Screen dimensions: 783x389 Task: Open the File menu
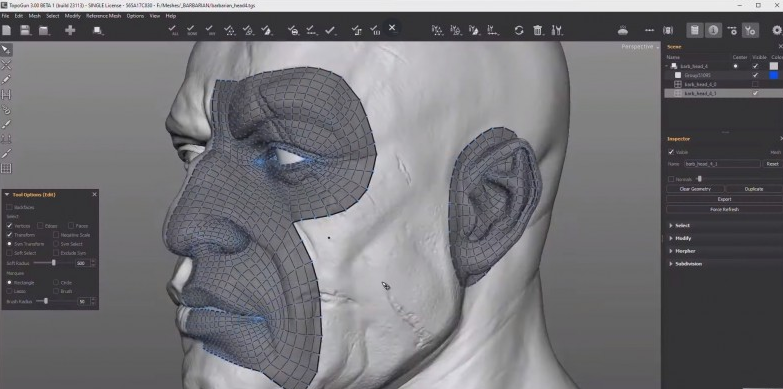pyautogui.click(x=5, y=16)
